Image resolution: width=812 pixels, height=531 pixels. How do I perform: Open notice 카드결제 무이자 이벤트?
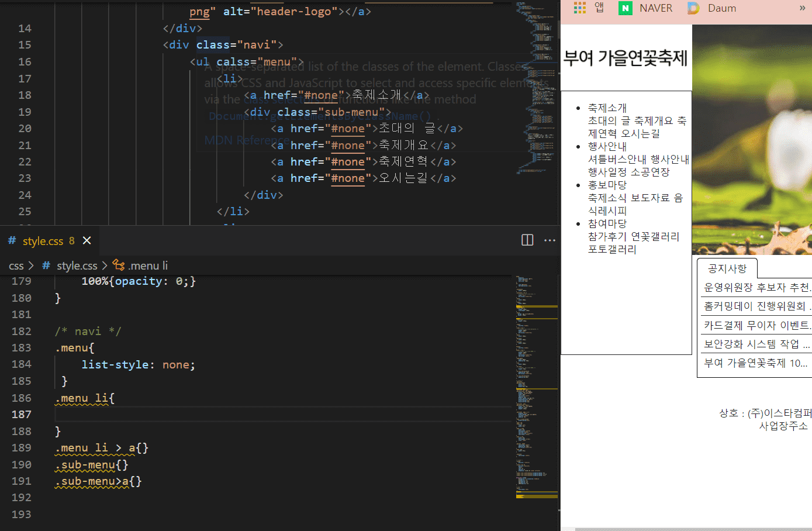(x=757, y=326)
